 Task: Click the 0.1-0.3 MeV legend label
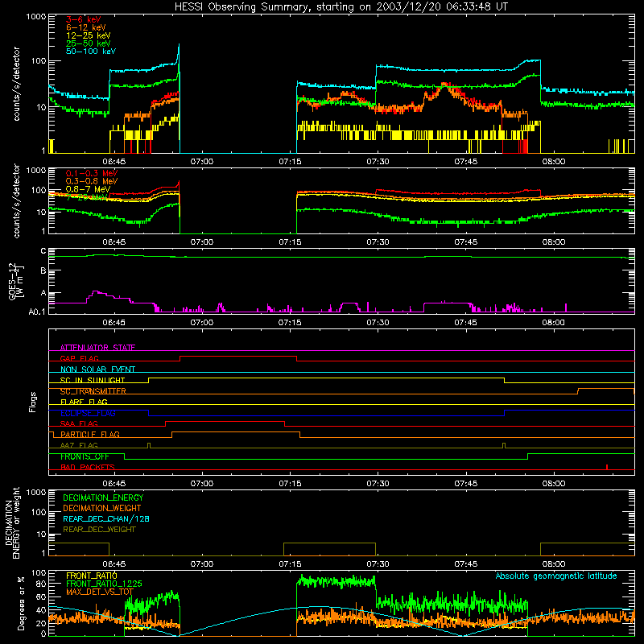tap(91, 173)
